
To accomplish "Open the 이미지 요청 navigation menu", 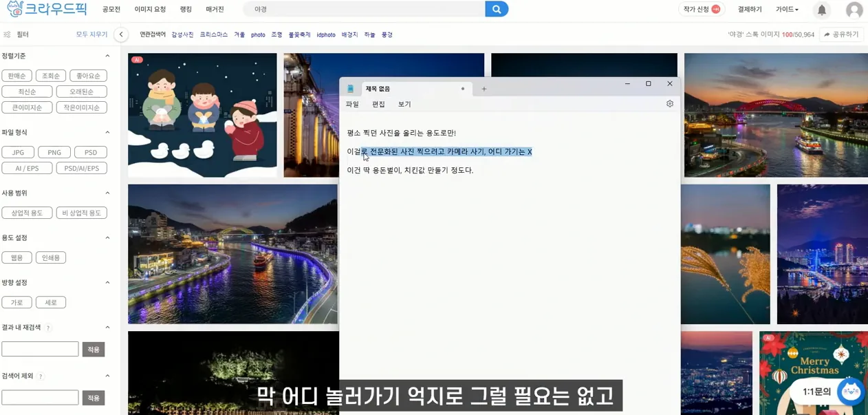I will coord(150,10).
